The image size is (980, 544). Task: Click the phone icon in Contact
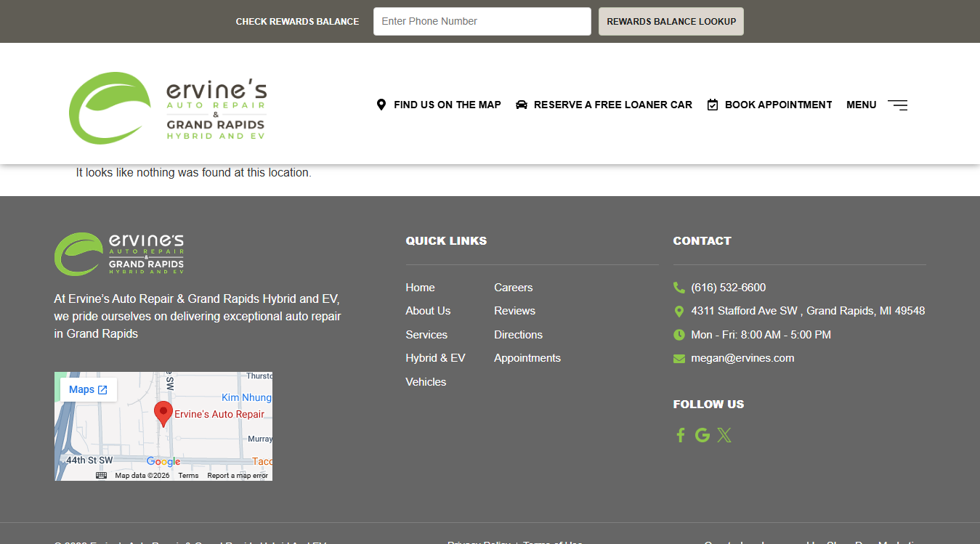point(679,288)
